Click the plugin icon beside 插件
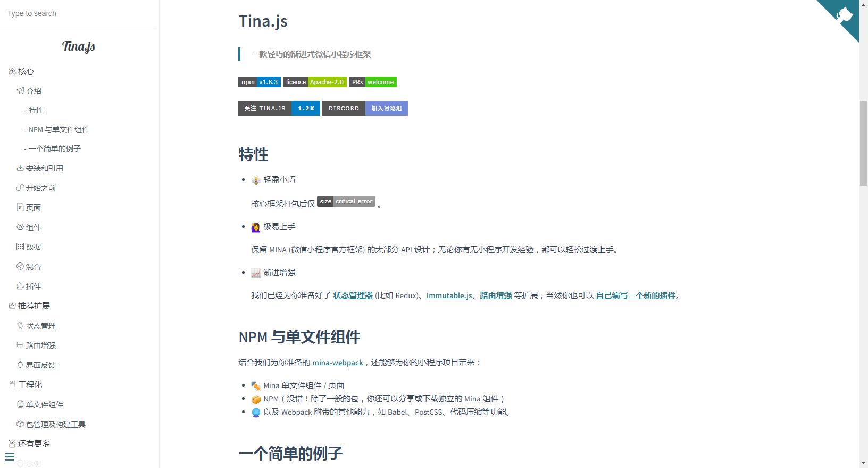Screen dimensions: 868x468 tap(20, 286)
